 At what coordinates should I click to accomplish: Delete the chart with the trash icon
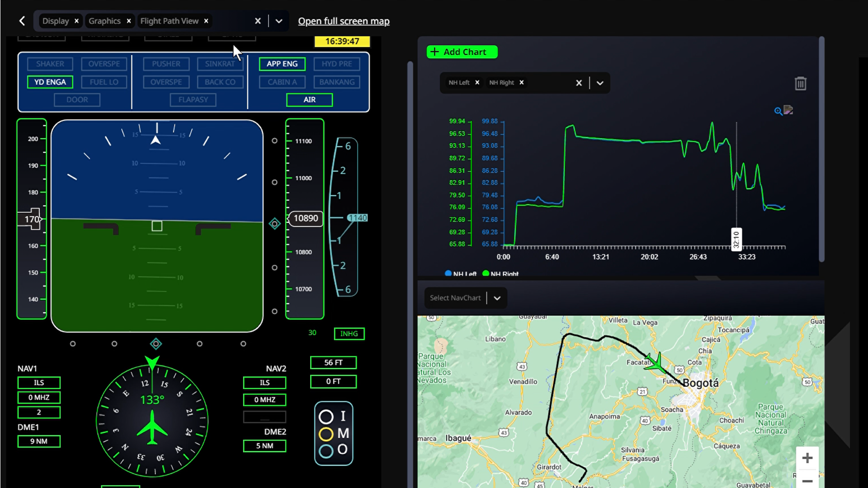point(800,84)
